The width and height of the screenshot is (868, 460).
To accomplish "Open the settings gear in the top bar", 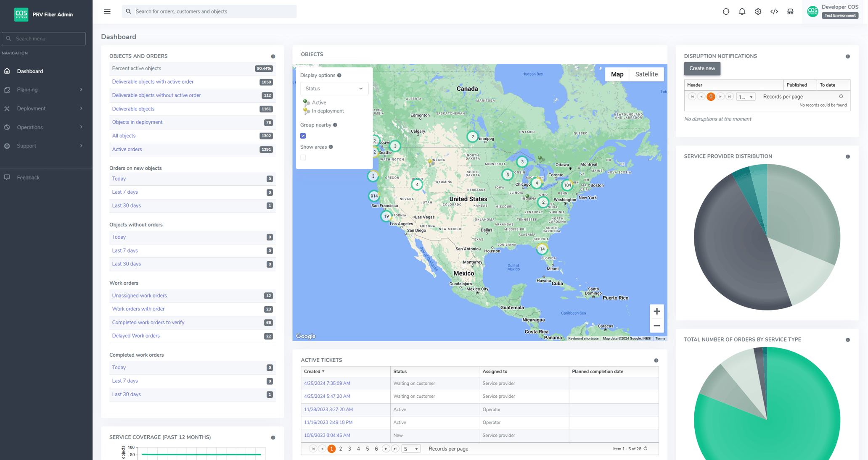I will [x=758, y=11].
